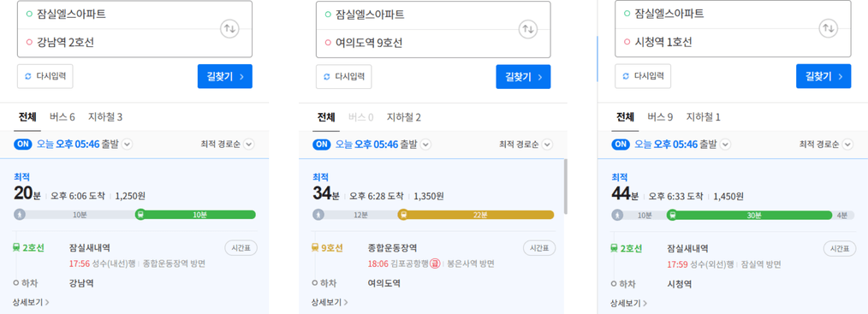Image resolution: width=868 pixels, height=314 pixels.
Task: Click green subway icon on 강남역 route bar
Action: click(140, 215)
